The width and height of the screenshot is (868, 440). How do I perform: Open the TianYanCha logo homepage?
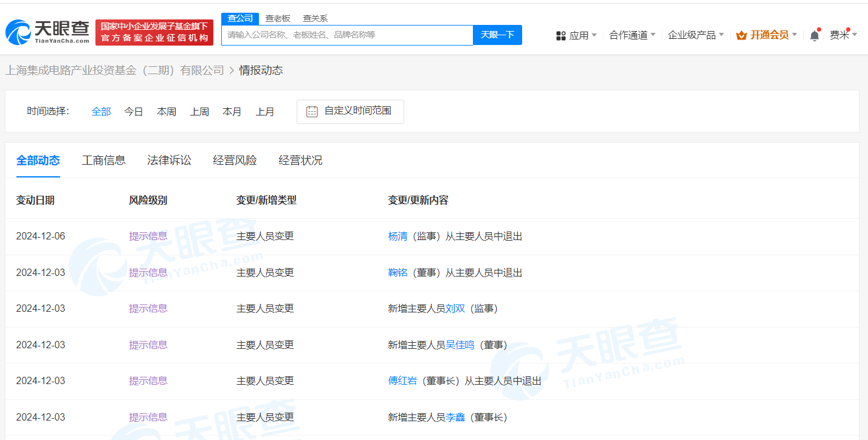pyautogui.click(x=47, y=32)
